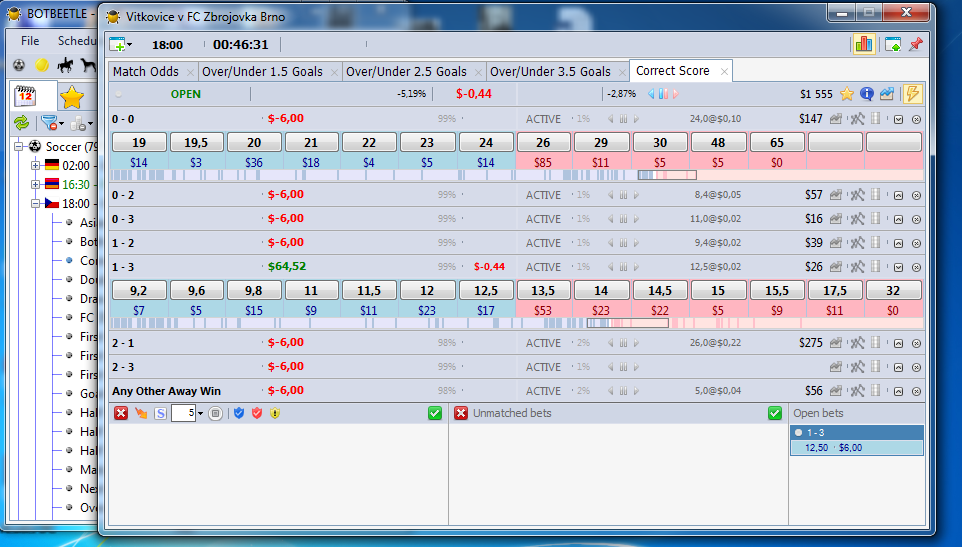Click the stake amount input field
This screenshot has height=547, width=962.
click(183, 413)
